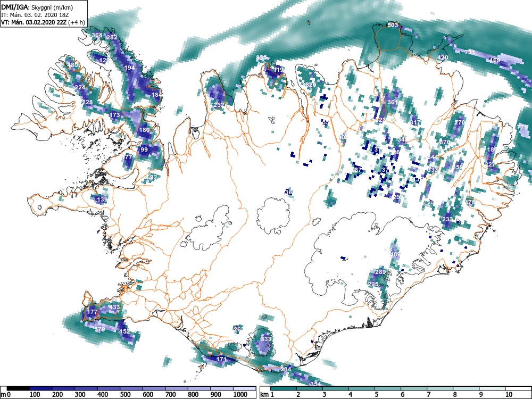This screenshot has height=399, width=532.
Task: Click the map value '376'
Action: (445, 142)
